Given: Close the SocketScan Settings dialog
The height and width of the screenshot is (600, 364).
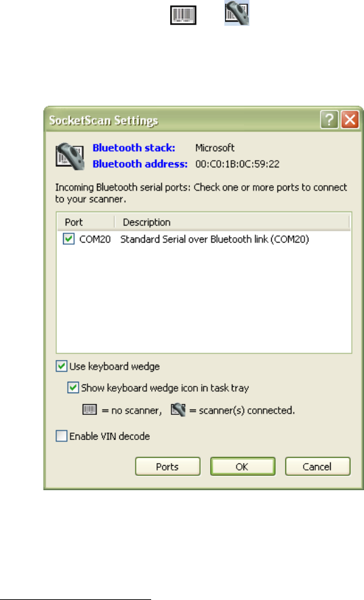Looking at the screenshot, I should pyautogui.click(x=350, y=120).
